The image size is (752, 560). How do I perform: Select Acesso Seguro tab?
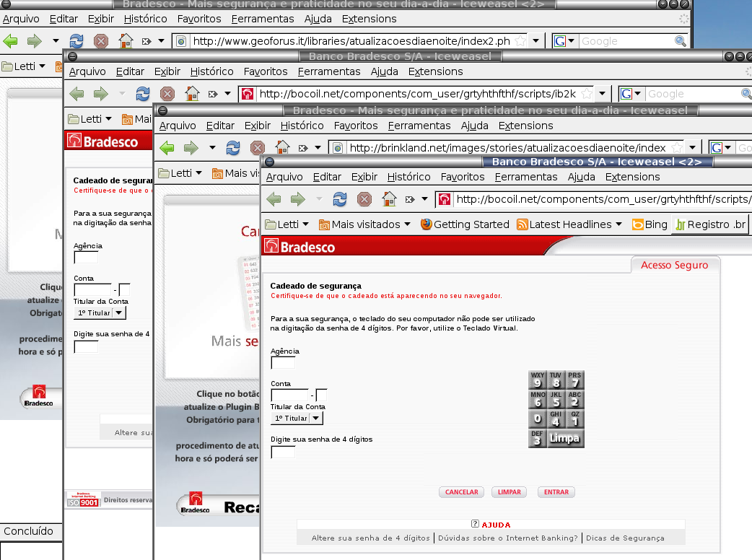[674, 265]
